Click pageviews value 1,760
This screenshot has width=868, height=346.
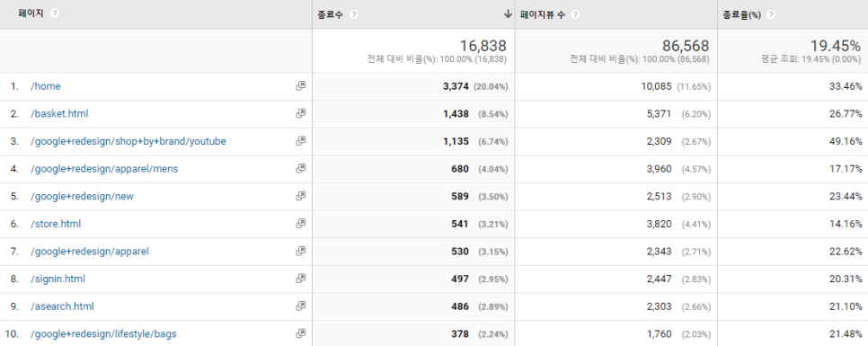(659, 333)
